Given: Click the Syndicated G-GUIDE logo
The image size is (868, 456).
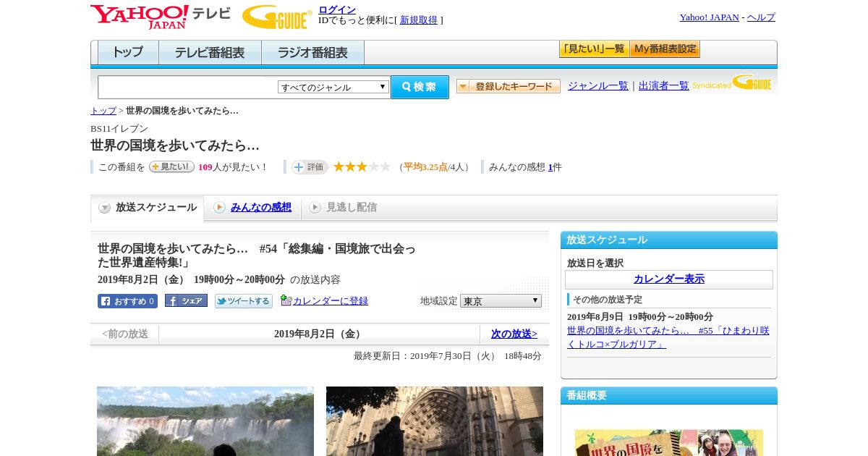Looking at the screenshot, I should coord(732,83).
